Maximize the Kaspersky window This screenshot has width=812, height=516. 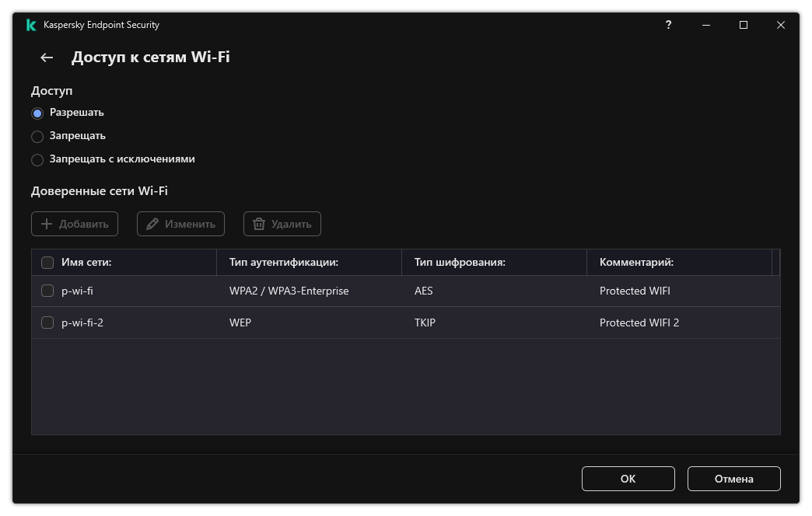[x=744, y=25]
